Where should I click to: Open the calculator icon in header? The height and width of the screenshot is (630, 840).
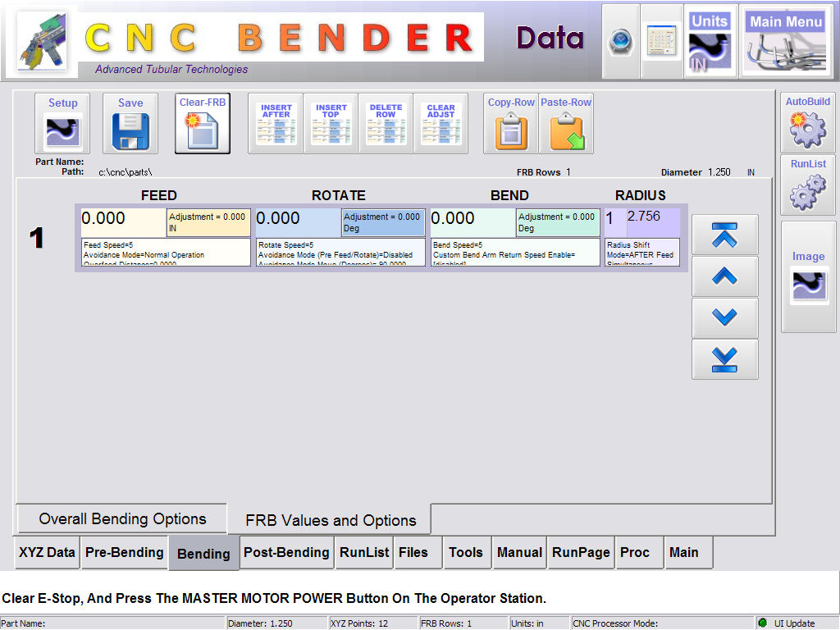661,41
